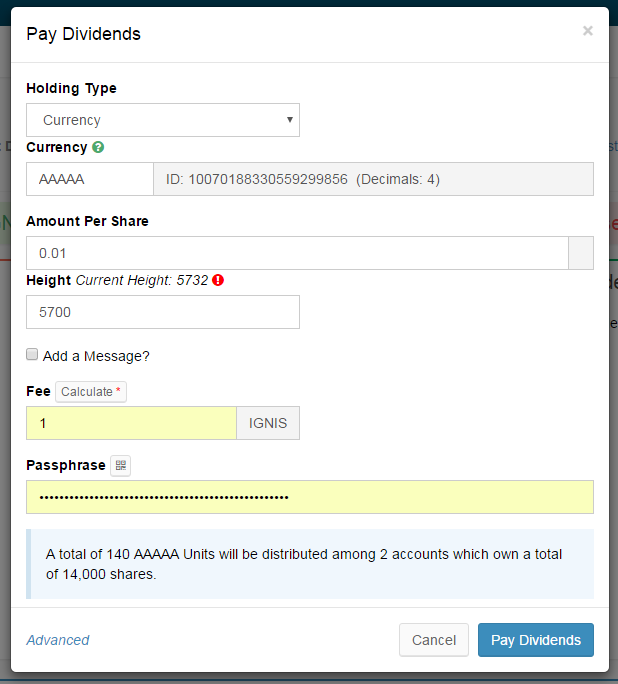
Task: Enable the Add a Message checkbox
Action: [32, 354]
